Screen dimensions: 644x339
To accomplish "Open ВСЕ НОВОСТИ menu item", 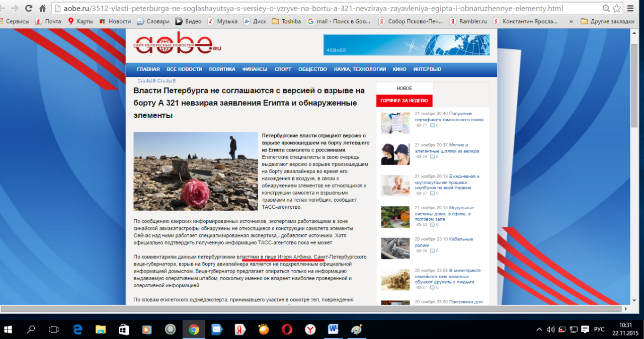I will pyautogui.click(x=184, y=69).
